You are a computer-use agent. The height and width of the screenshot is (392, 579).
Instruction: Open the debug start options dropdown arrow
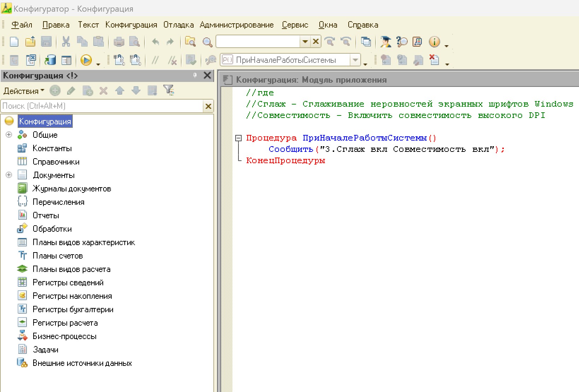pyautogui.click(x=98, y=64)
